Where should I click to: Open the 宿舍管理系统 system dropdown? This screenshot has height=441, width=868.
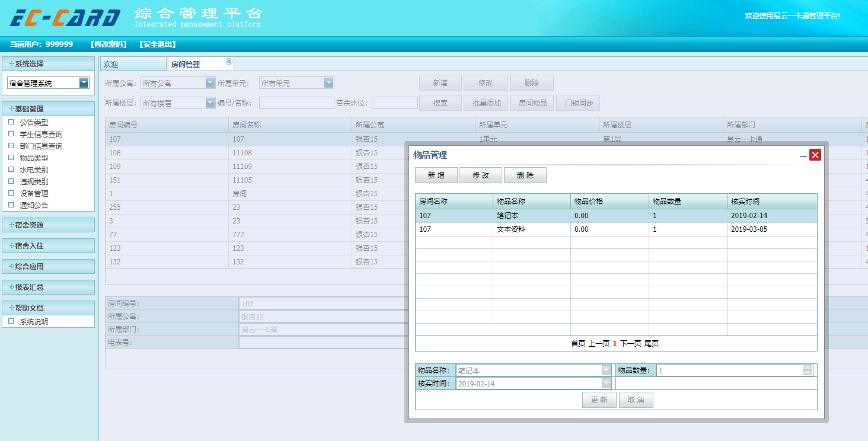[x=84, y=83]
